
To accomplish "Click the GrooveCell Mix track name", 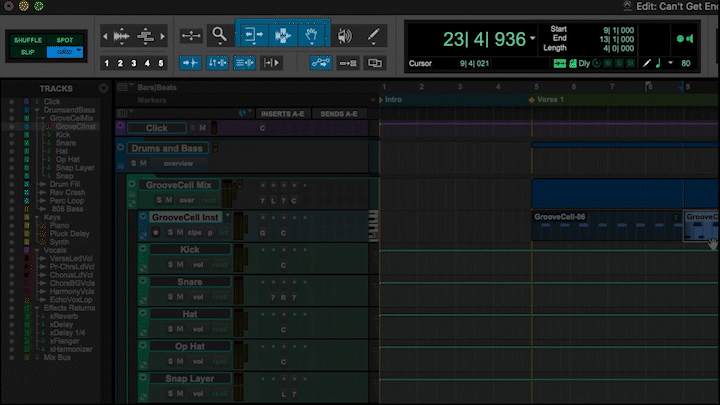I will tap(179, 185).
